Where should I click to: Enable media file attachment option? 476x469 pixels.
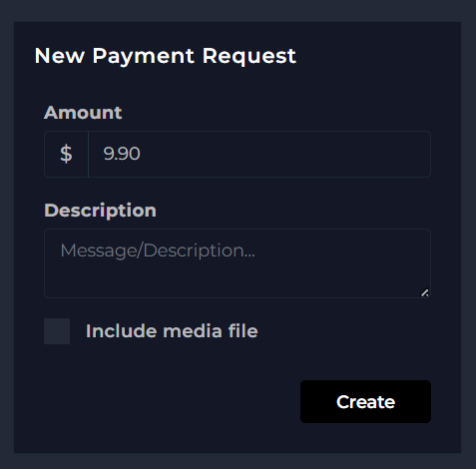pyautogui.click(x=57, y=331)
